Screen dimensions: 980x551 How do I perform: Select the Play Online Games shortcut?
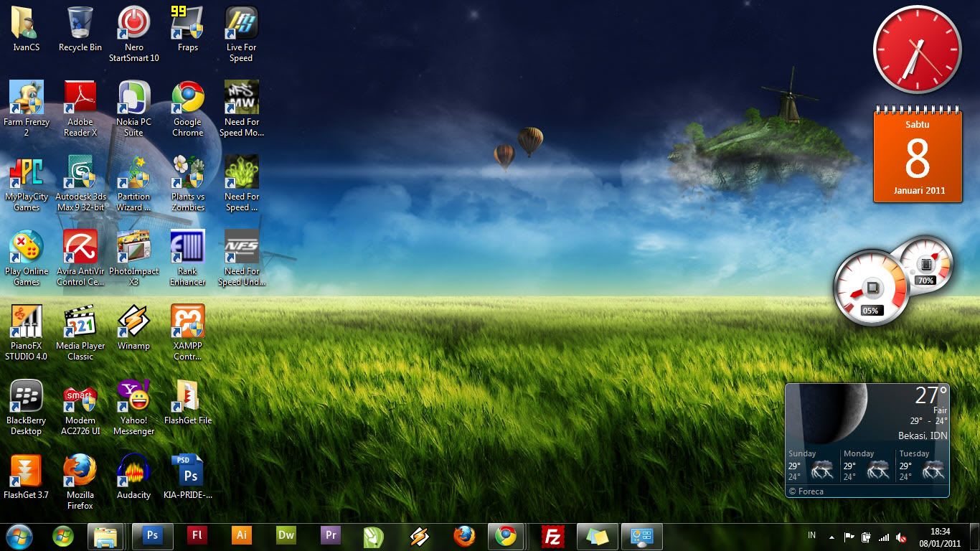[27, 258]
